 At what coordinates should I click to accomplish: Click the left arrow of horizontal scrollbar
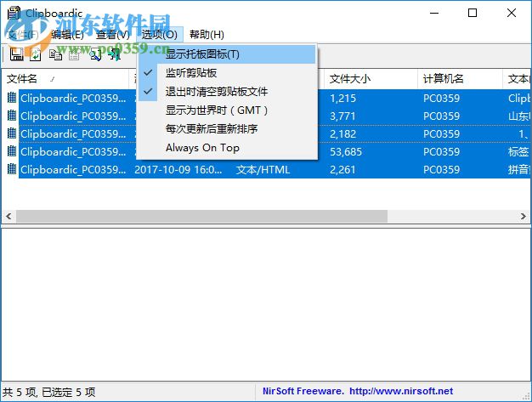coord(8,216)
